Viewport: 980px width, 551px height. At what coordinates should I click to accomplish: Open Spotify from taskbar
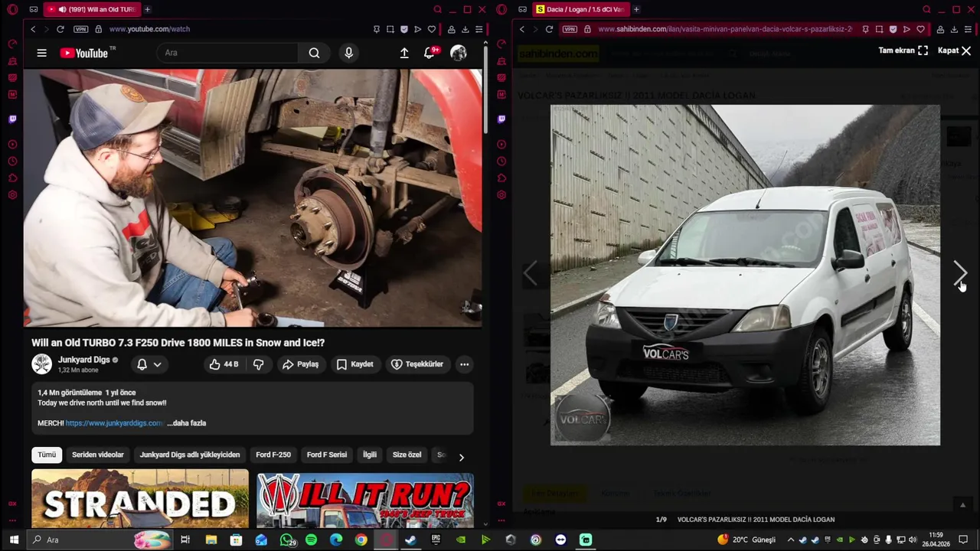(311, 540)
